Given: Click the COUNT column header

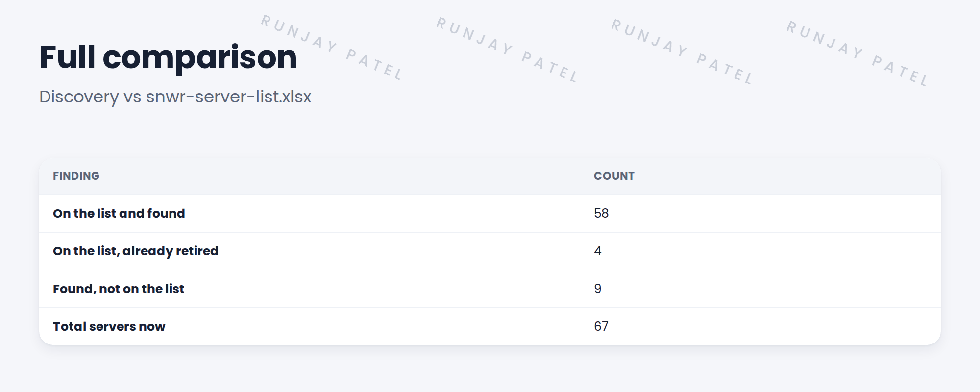Looking at the screenshot, I should pyautogui.click(x=614, y=176).
